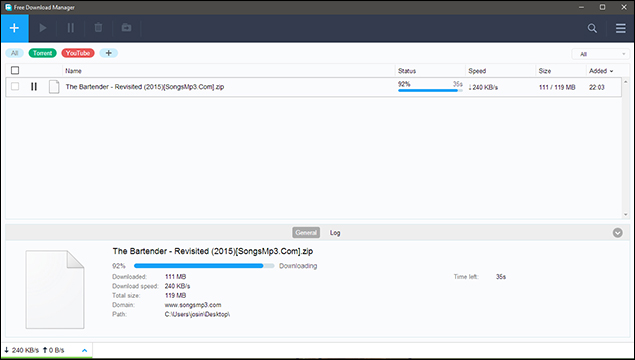635x360 pixels.
Task: Sort downloads by Name column
Action: (73, 71)
